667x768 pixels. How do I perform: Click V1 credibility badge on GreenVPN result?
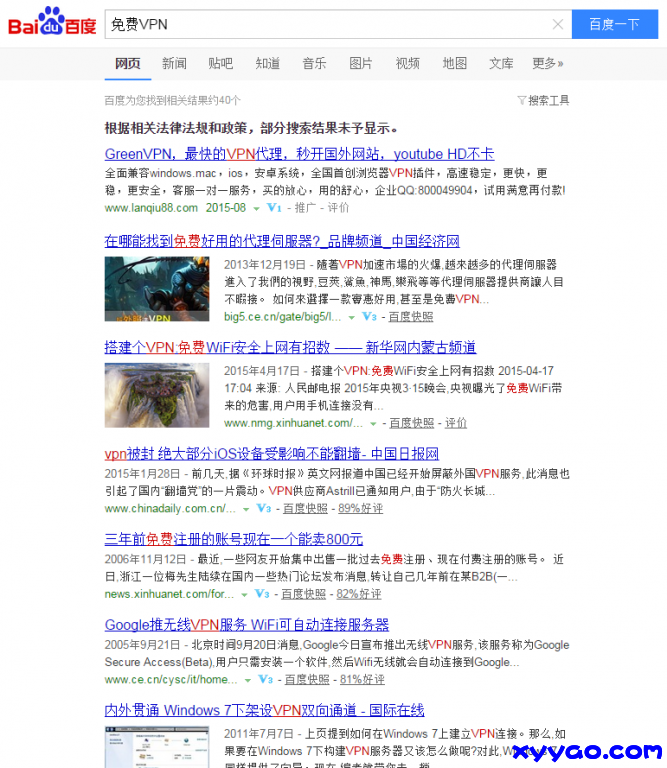pos(274,208)
